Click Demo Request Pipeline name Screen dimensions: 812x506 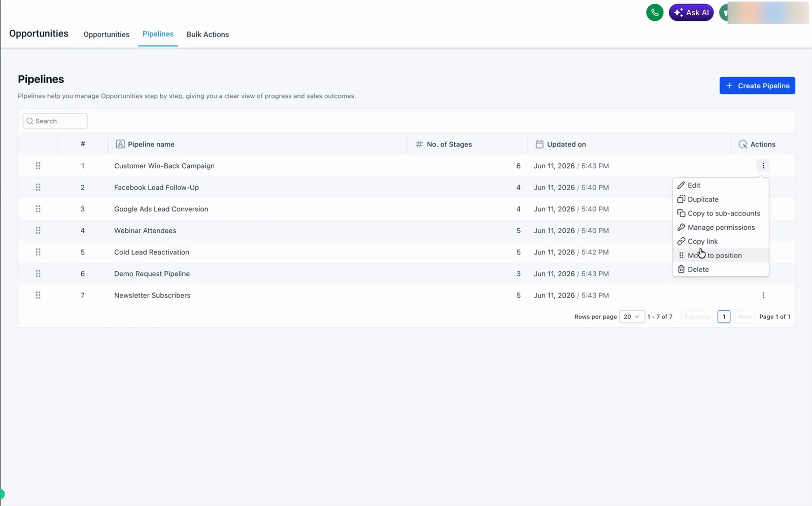pos(152,274)
